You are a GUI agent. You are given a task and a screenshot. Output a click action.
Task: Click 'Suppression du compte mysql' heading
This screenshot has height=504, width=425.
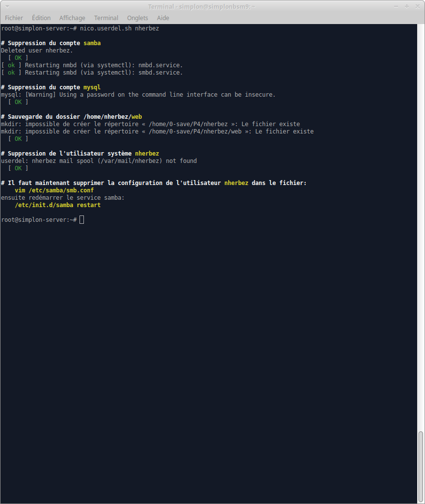point(51,87)
